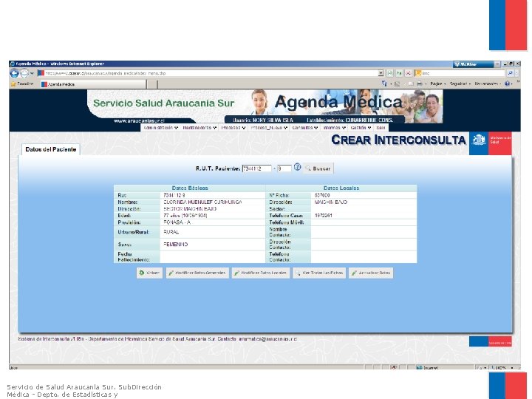
Task: Select the Datos del Paciente tab
Action: tap(50, 149)
